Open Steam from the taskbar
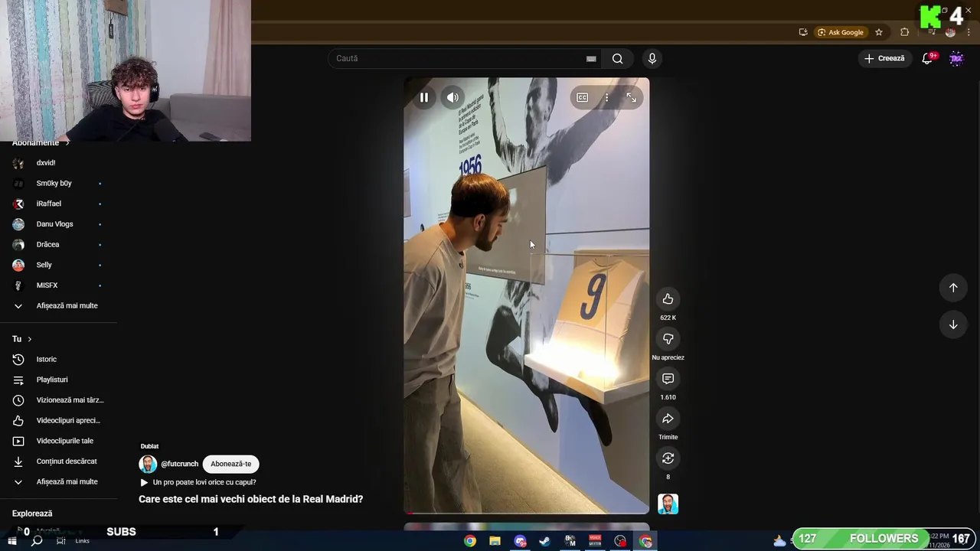The image size is (980, 551). (544, 541)
